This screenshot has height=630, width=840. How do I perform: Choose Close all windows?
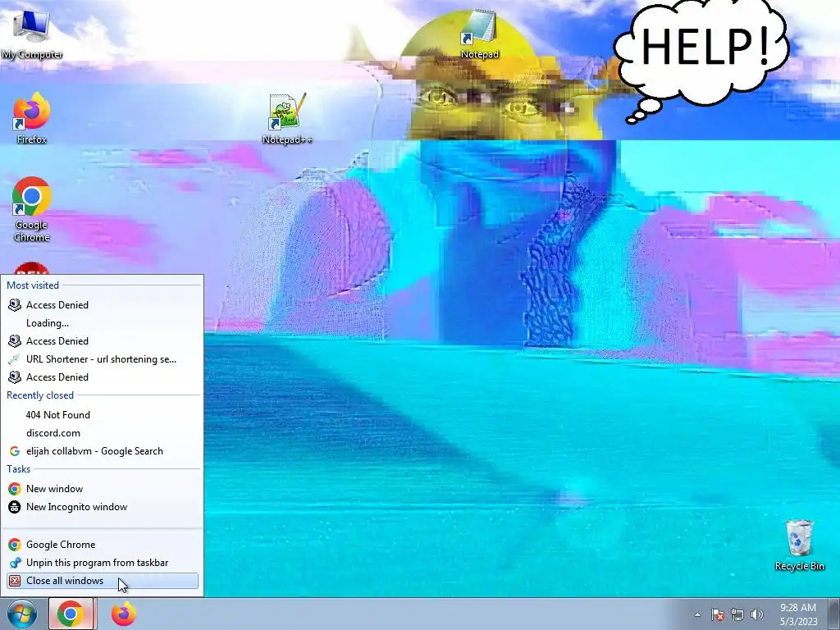[x=102, y=581]
